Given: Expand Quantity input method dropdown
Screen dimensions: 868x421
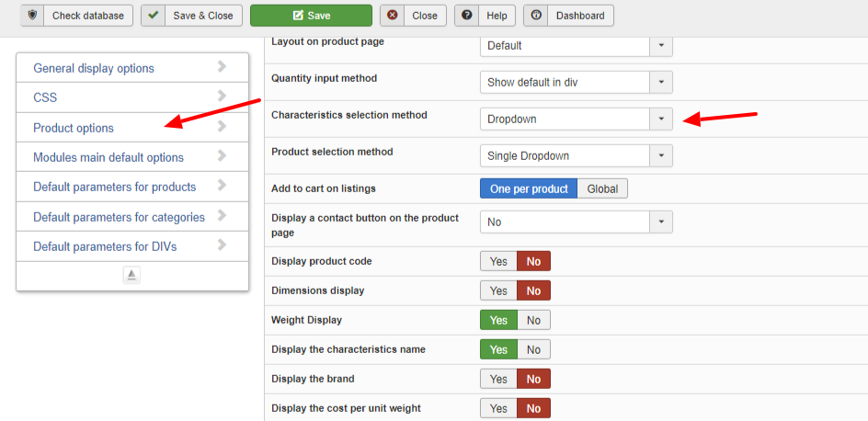Looking at the screenshot, I should tap(661, 82).
